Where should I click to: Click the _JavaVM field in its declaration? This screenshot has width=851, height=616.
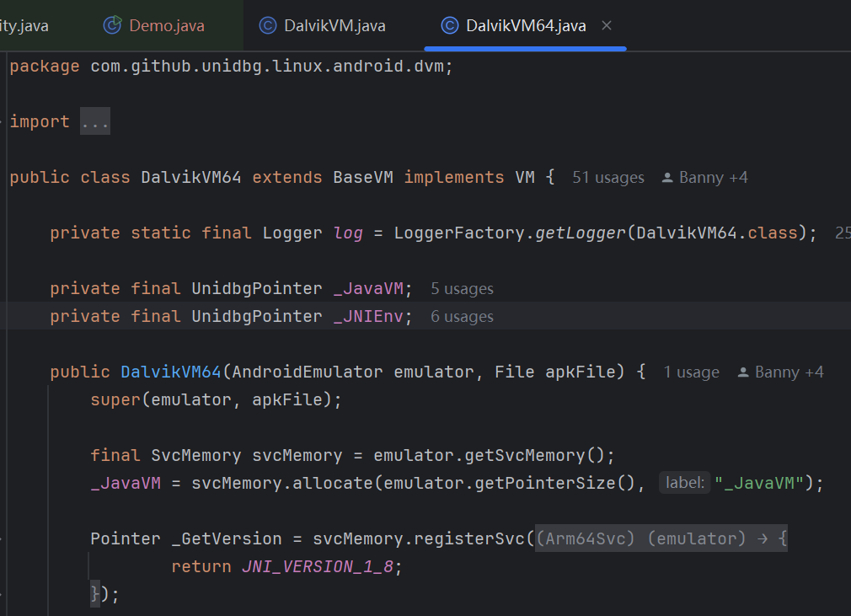(368, 289)
